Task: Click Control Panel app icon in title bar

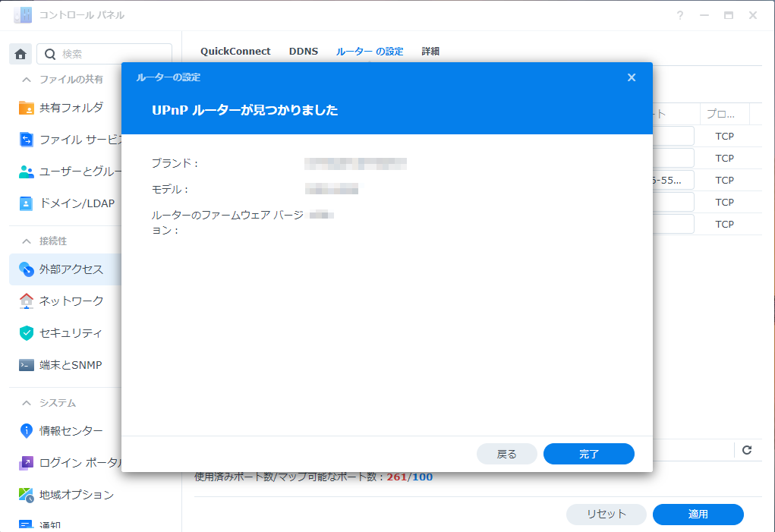Action: (23, 15)
